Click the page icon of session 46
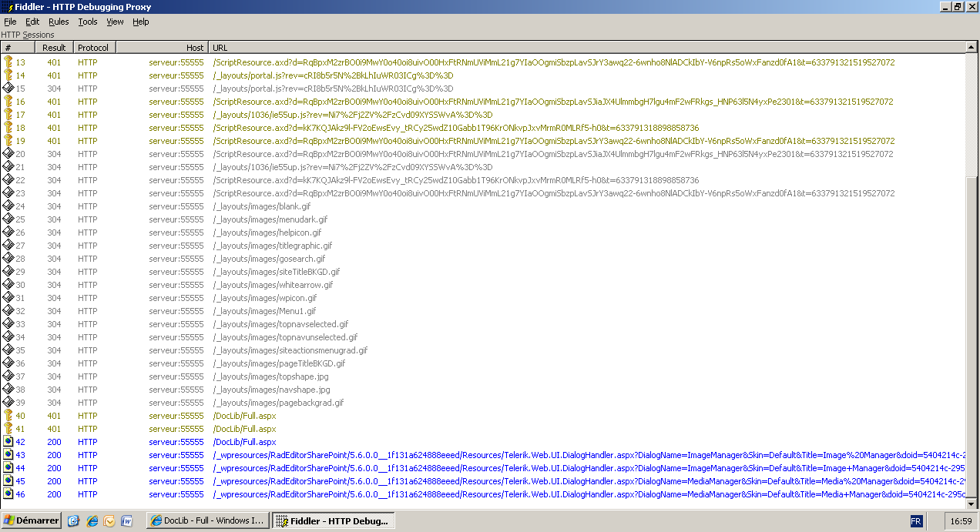 point(8,494)
